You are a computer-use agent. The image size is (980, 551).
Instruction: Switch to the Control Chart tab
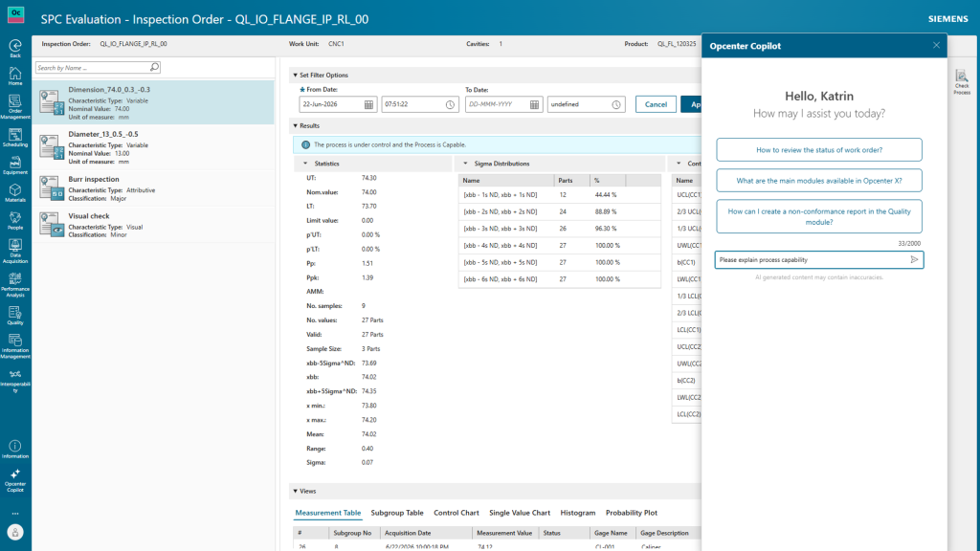point(457,513)
